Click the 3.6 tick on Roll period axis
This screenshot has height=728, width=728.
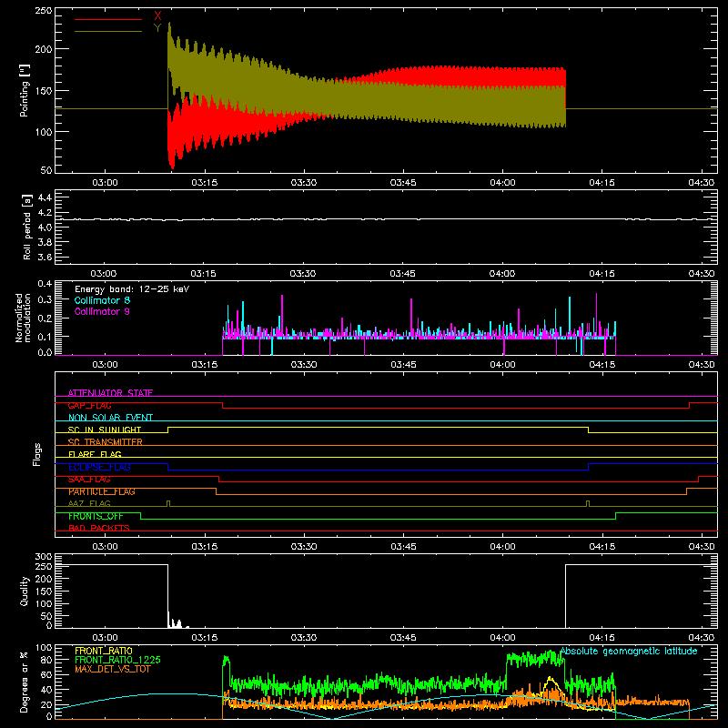45,257
